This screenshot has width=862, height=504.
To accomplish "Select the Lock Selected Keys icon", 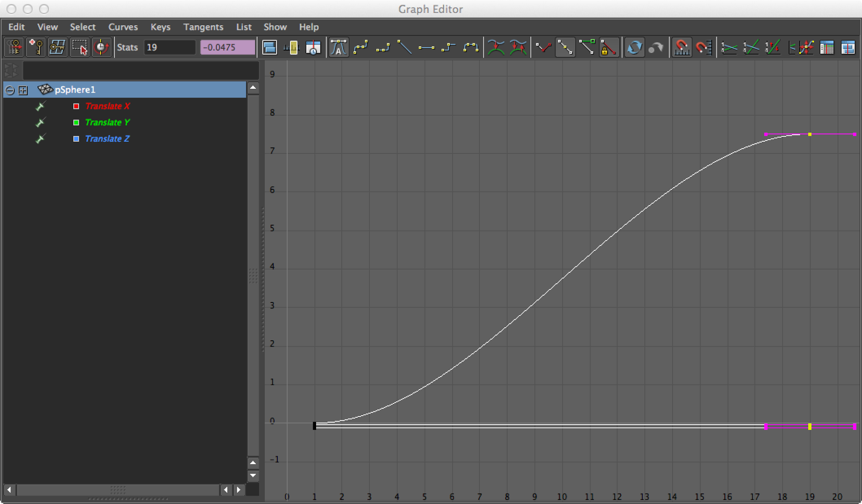I will point(609,47).
